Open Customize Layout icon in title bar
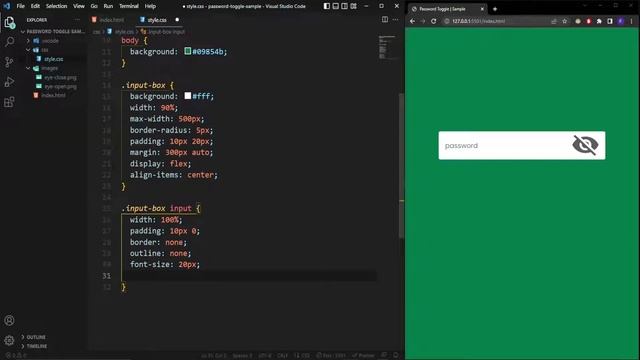The height and width of the screenshot is (360, 640). coord(353,6)
